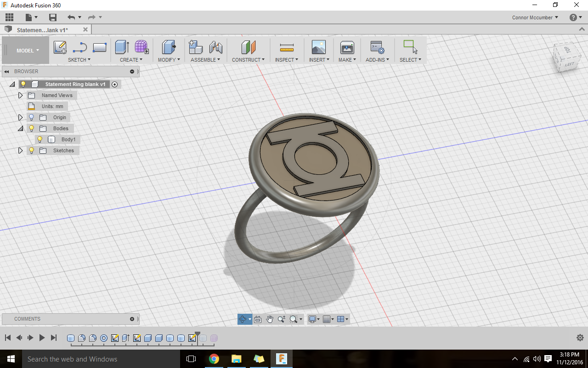Select Body1 in the browser tree
Screen dimensions: 588x368
point(68,139)
